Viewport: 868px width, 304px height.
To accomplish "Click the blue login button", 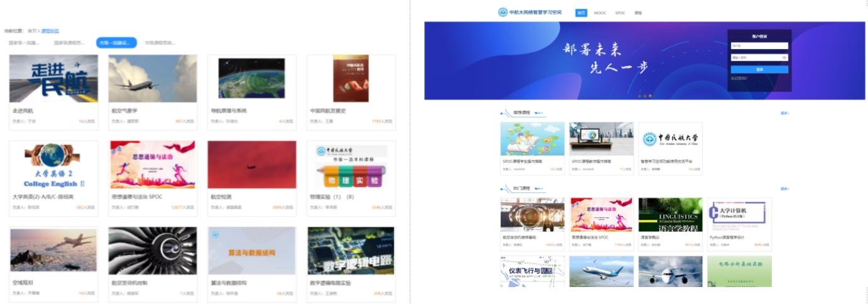I will tap(759, 69).
